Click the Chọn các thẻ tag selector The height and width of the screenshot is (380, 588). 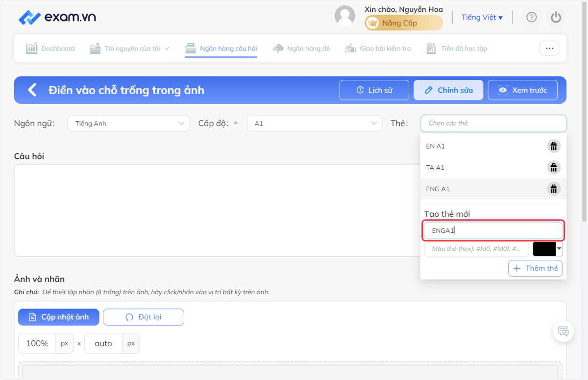pyautogui.click(x=493, y=123)
